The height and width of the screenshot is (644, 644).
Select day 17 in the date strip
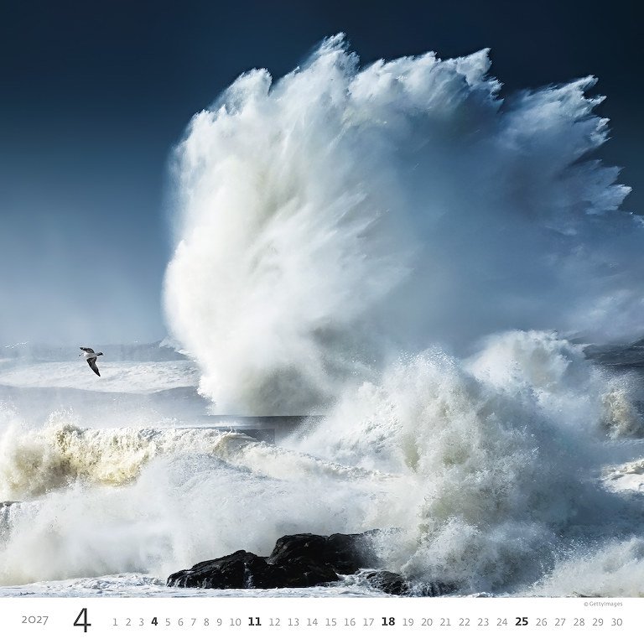[369, 622]
